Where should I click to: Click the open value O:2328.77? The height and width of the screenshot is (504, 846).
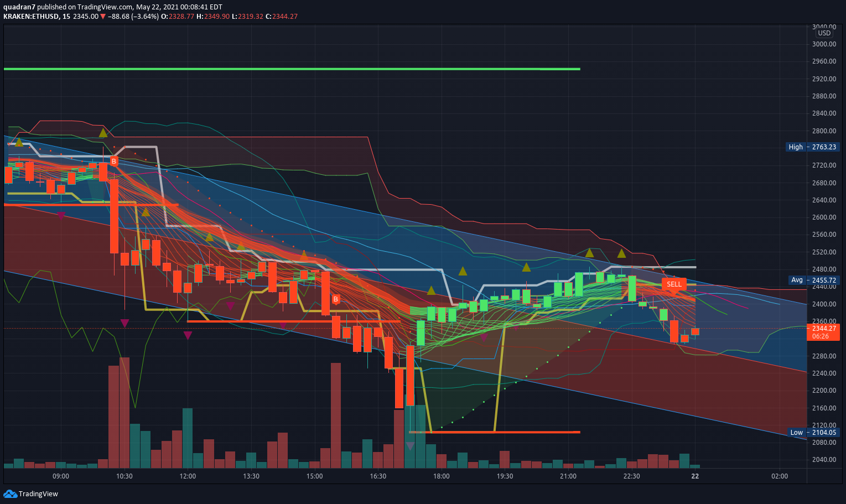[178, 16]
